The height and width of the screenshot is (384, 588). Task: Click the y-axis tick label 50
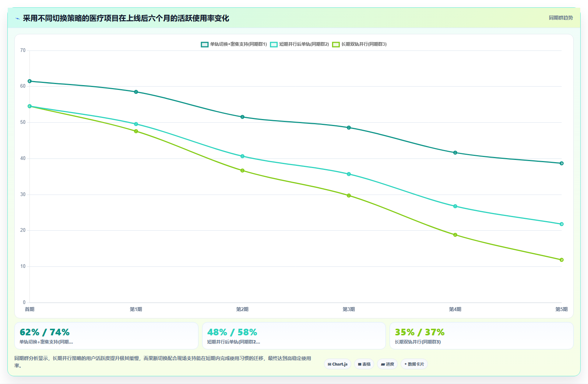click(x=23, y=122)
